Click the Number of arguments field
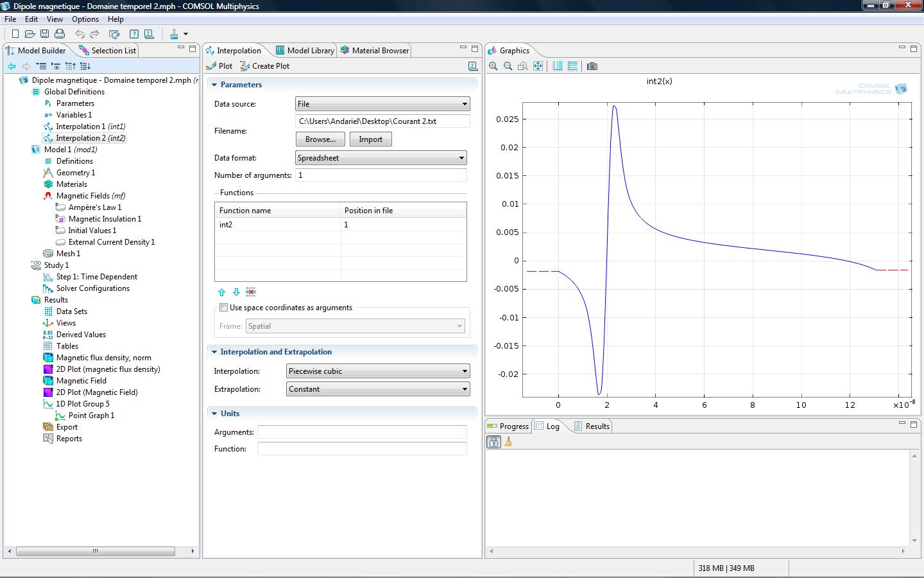Image resolution: width=924 pixels, height=578 pixels. (381, 175)
